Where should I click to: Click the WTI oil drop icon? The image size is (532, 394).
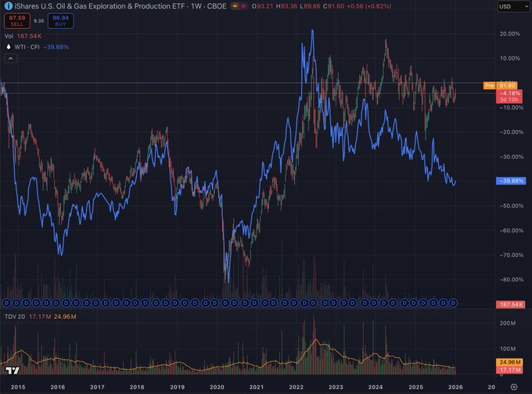click(9, 47)
